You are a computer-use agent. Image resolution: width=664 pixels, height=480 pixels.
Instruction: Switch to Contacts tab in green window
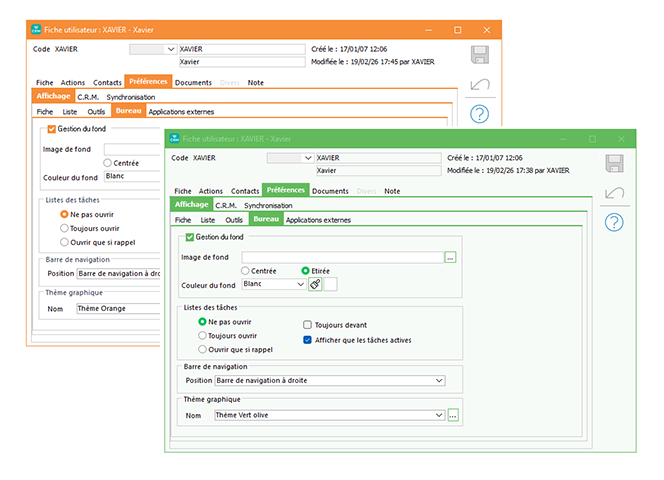coord(245,191)
